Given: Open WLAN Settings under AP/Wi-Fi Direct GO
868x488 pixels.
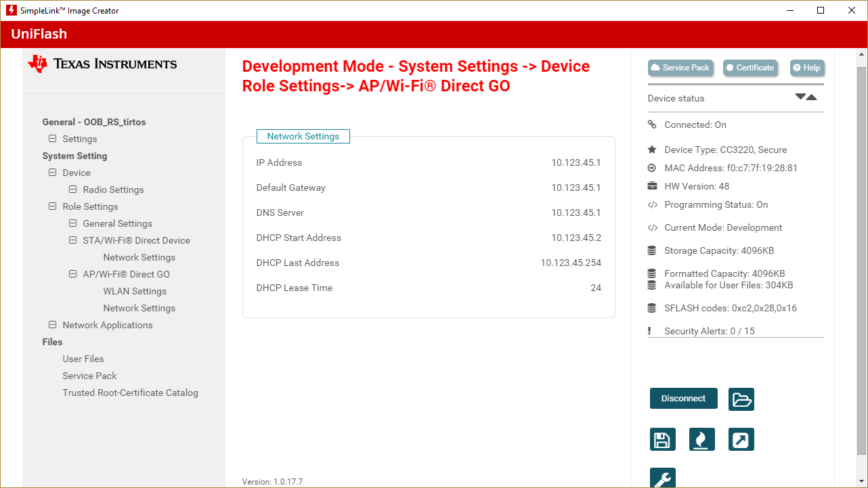Looking at the screenshot, I should [x=135, y=291].
